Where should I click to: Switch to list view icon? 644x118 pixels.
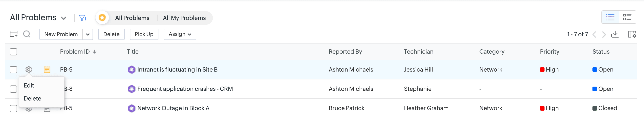coord(610,17)
